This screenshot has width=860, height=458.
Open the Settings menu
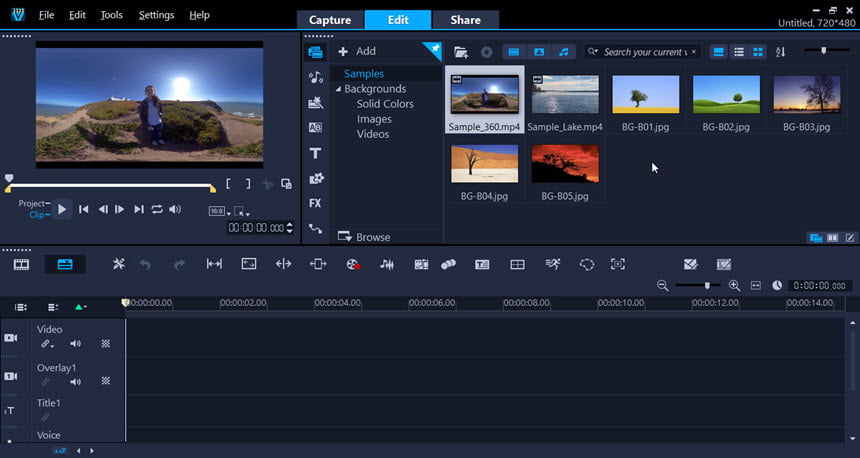156,15
